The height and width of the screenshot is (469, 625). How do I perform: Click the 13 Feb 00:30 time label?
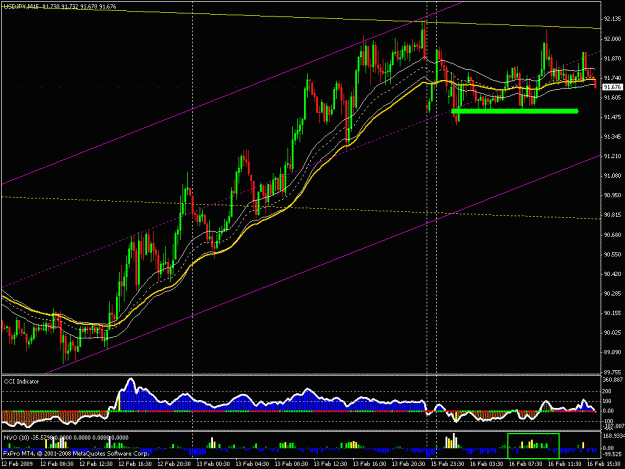(x=213, y=464)
